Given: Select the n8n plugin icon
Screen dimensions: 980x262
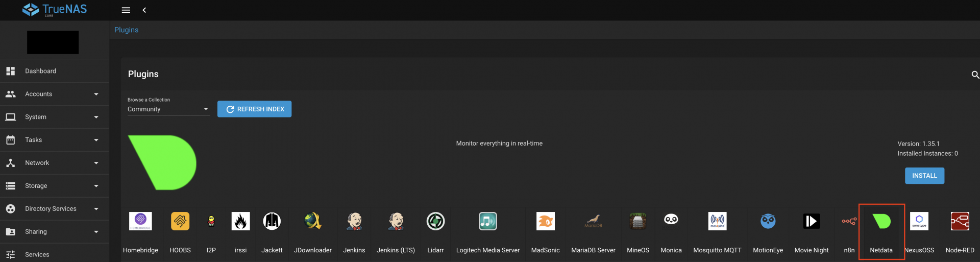Looking at the screenshot, I should [x=849, y=221].
